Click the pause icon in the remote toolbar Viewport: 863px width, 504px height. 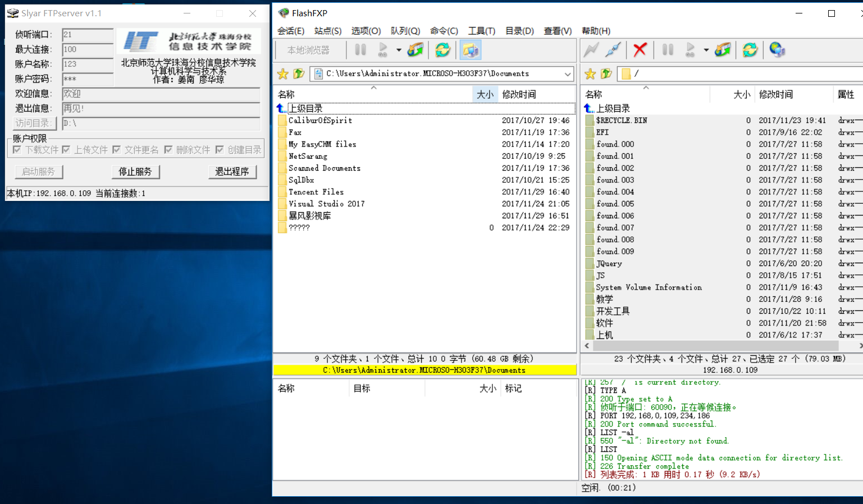pyautogui.click(x=668, y=50)
